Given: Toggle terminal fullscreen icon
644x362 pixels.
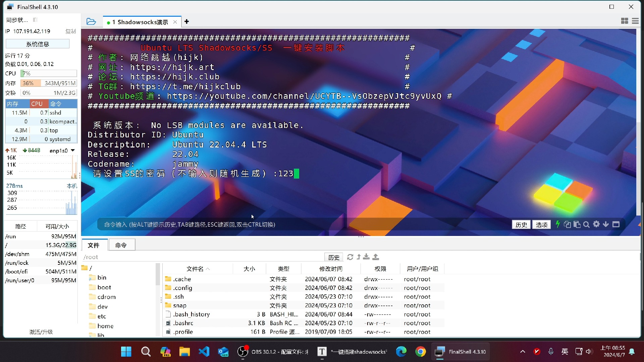Looking at the screenshot, I should pos(616,224).
